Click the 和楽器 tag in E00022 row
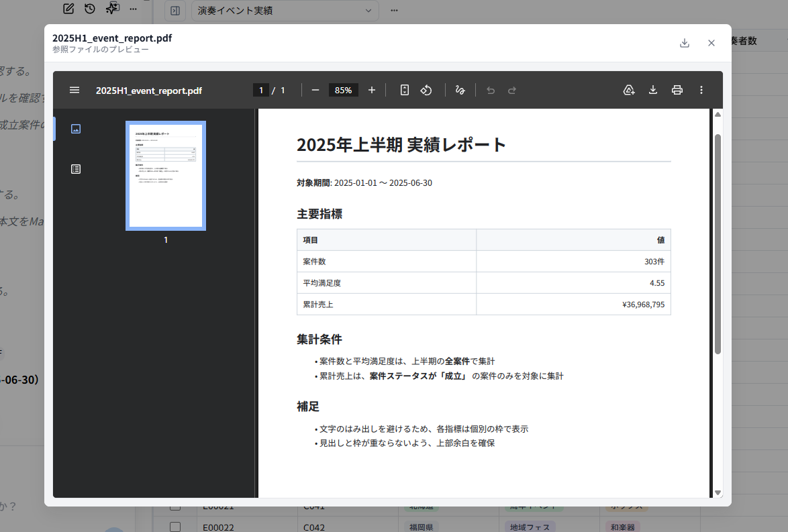Screen dimensions: 788x532 (623, 527)
